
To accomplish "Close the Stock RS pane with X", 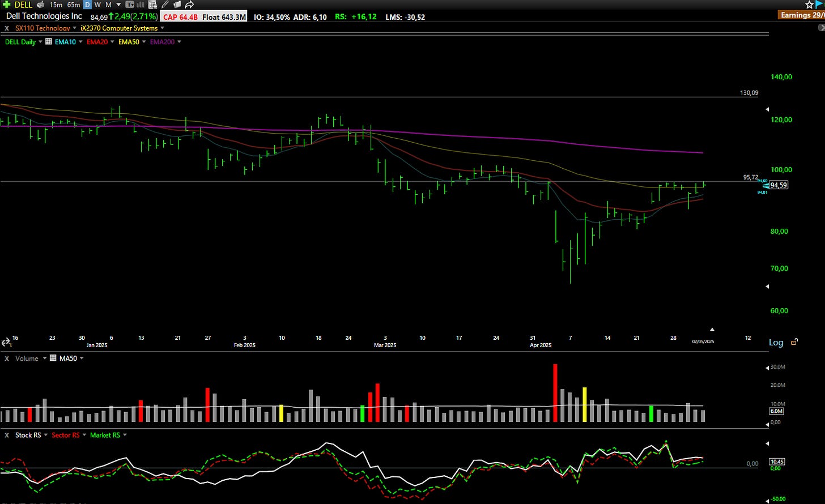I will click(x=7, y=435).
